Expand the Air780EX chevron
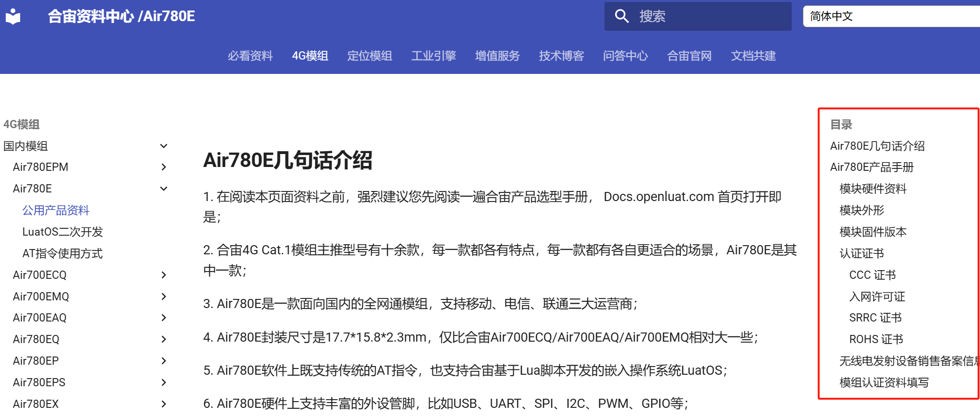 [x=164, y=404]
